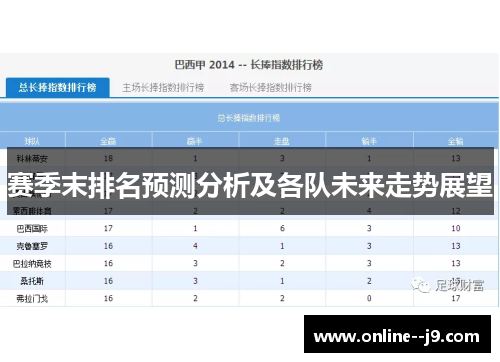500x362 pixels.
Task: Click 弗拉门戈's 走盘 value 2
Action: pyautogui.click(x=282, y=298)
